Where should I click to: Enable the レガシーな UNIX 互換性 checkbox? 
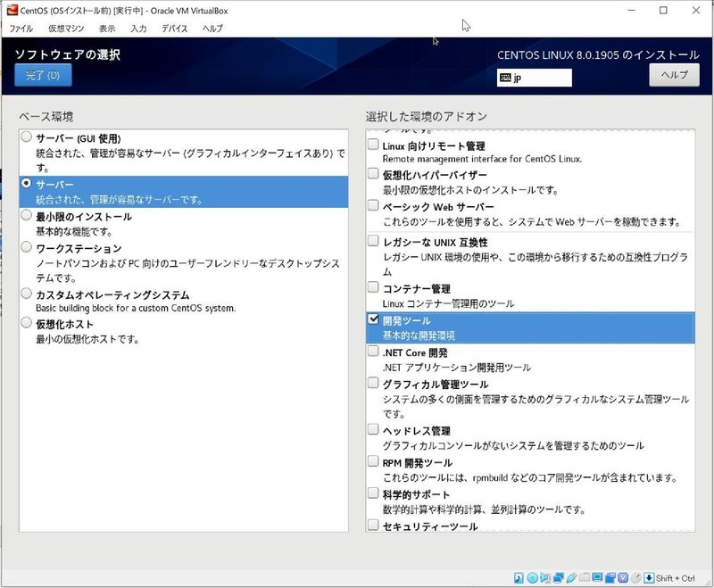[x=373, y=240]
